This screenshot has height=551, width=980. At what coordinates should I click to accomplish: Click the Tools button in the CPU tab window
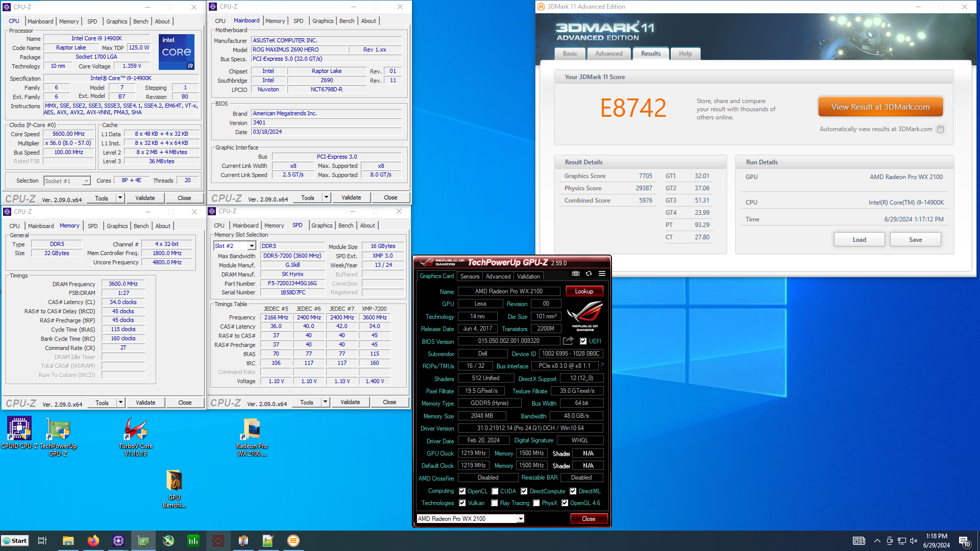[x=101, y=198]
